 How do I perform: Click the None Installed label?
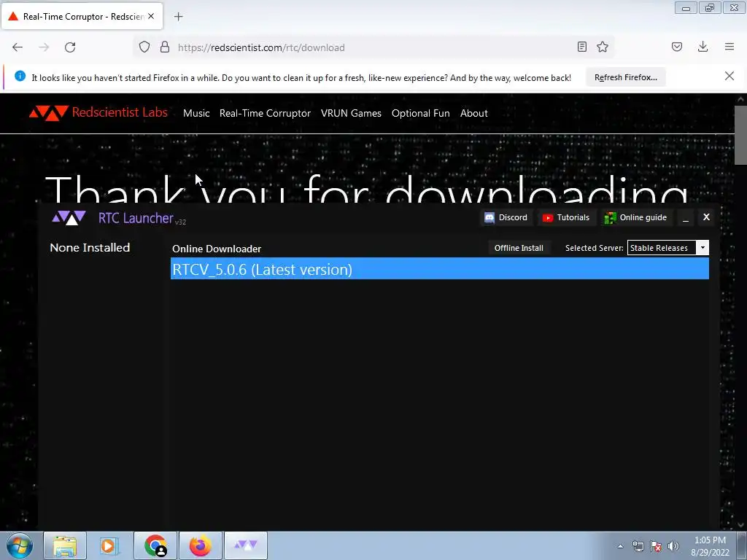(x=90, y=248)
